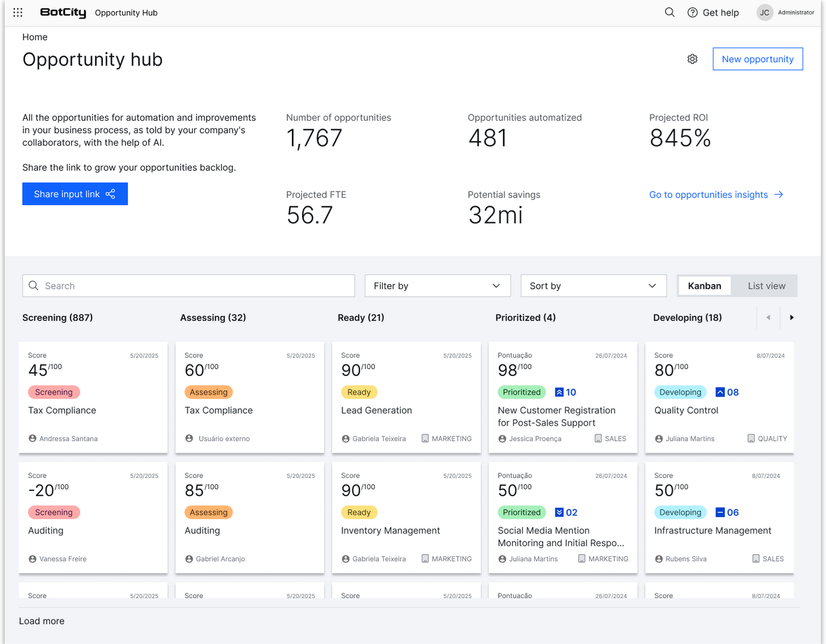Click the opportunities Search field
This screenshot has width=826, height=644.
click(x=188, y=286)
